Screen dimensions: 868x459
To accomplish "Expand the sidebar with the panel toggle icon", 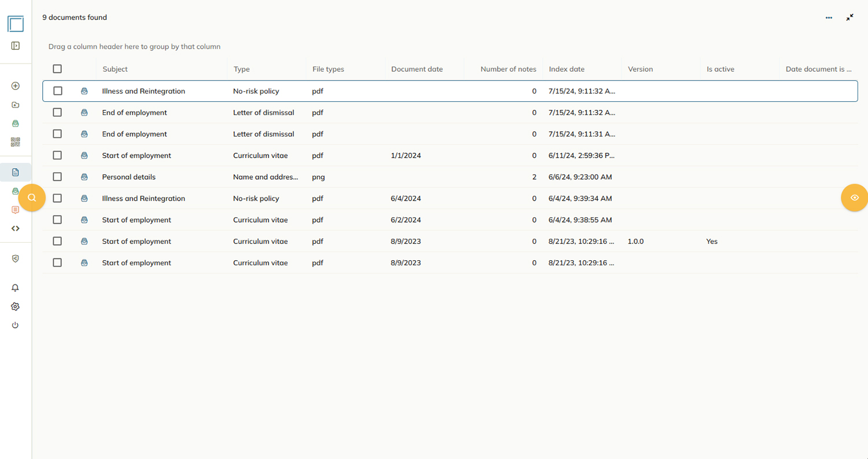I will click(x=16, y=46).
